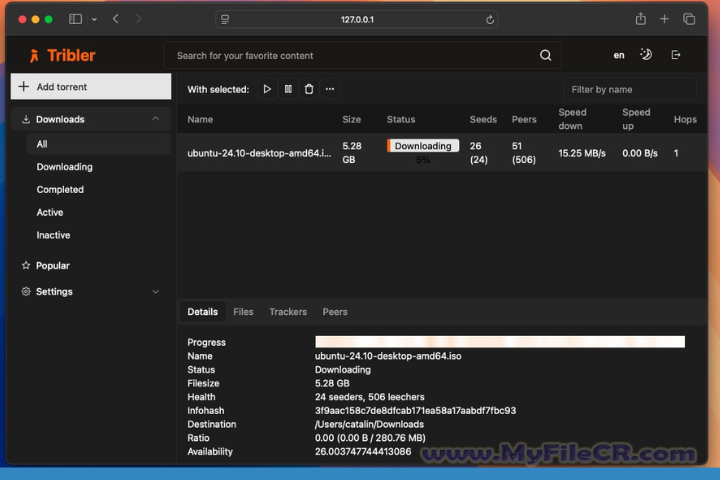Switch to the Trackers tab
Viewport: 720px width, 480px height.
tap(288, 311)
